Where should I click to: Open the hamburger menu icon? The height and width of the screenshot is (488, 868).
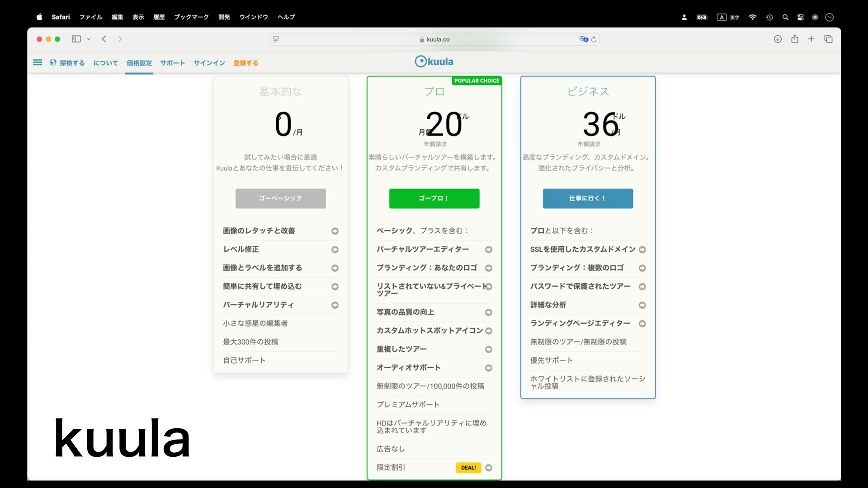pyautogui.click(x=38, y=62)
